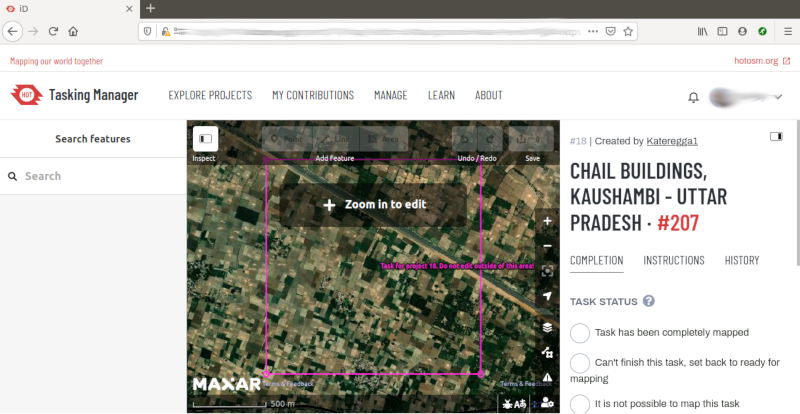This screenshot has width=800, height=414.
Task: Click the Pocket save icon in address bar
Action: 610,31
